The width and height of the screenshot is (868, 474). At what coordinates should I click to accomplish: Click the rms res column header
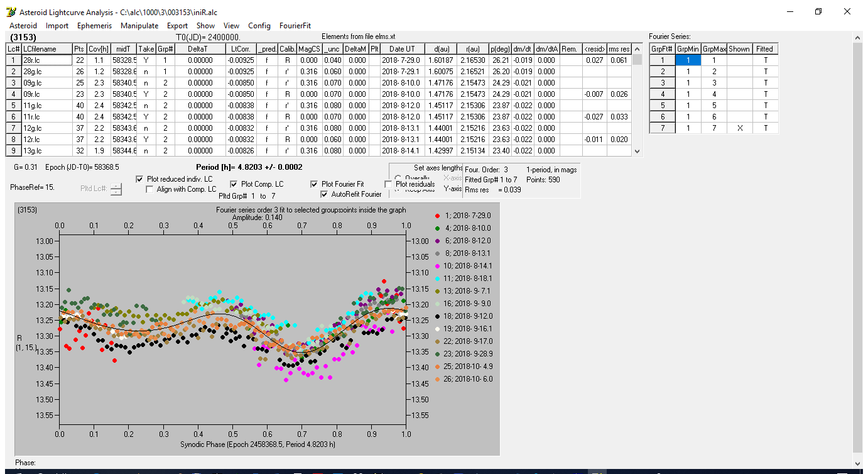619,49
